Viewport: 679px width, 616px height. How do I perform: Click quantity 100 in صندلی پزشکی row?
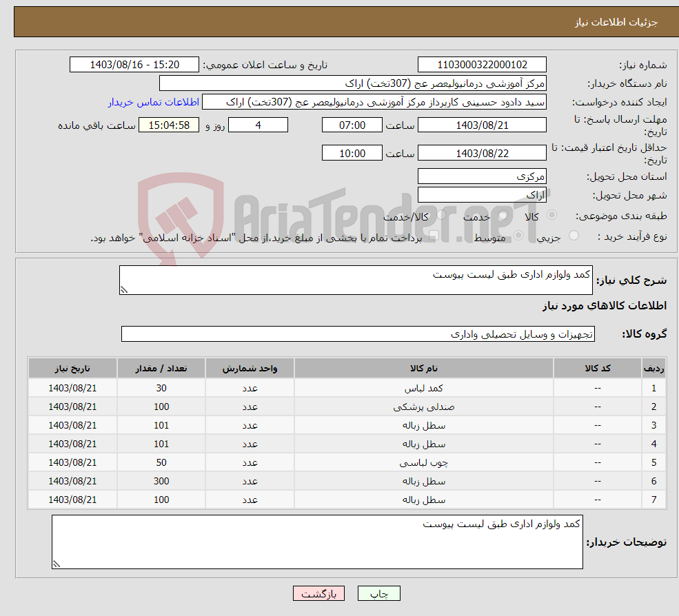pyautogui.click(x=161, y=407)
